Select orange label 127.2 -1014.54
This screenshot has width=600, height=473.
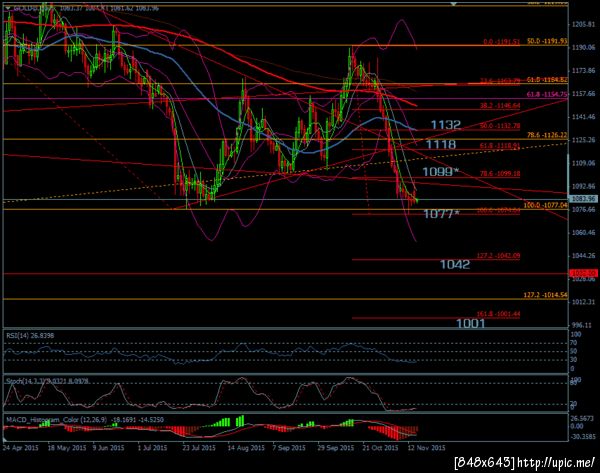[546, 295]
